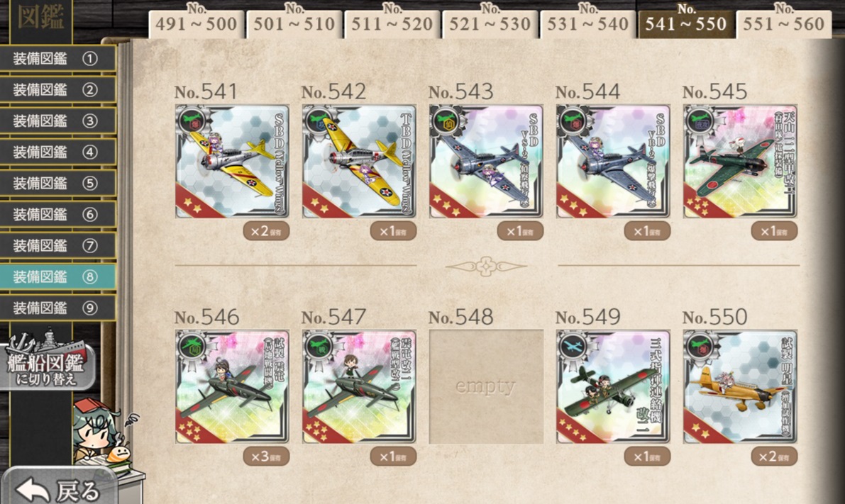Image resolution: width=845 pixels, height=504 pixels.
Task: Open No.549 Type 3 liaison aircraft card
Action: point(613,386)
